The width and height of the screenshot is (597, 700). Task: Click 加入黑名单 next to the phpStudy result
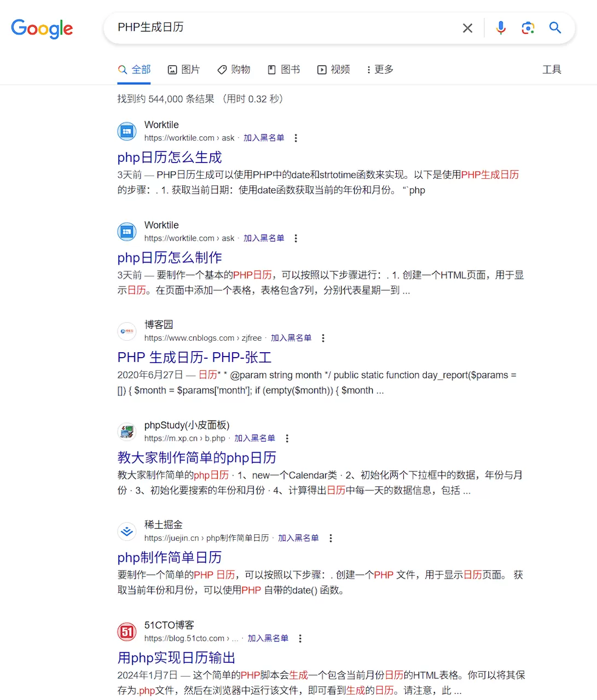pos(254,438)
